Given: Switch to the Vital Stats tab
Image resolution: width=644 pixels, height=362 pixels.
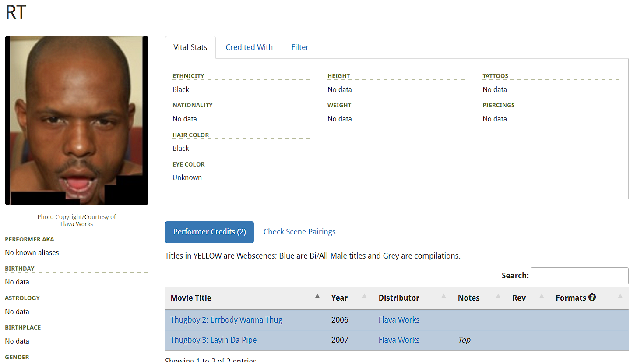Looking at the screenshot, I should pyautogui.click(x=190, y=47).
